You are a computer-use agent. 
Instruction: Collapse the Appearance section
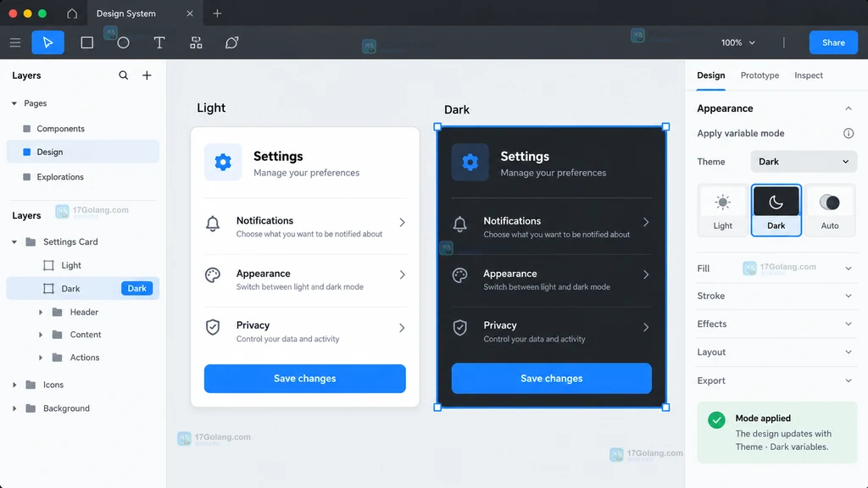(x=848, y=108)
